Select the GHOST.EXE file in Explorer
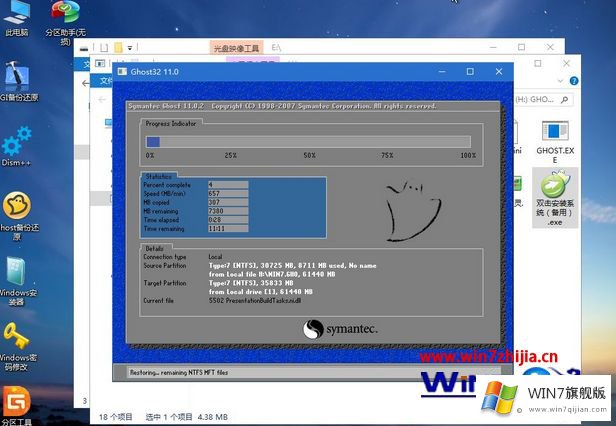Screen dimensions: 616x426 [x=555, y=141]
